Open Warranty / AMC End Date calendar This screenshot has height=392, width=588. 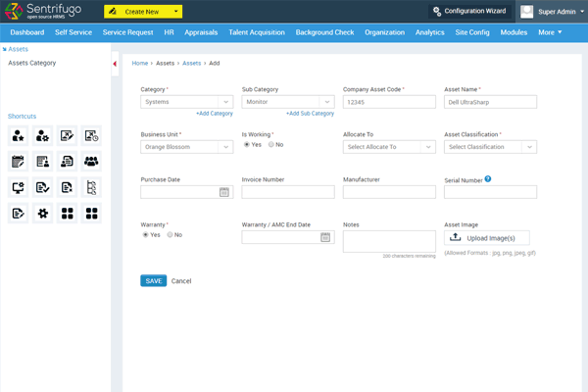coord(325,237)
